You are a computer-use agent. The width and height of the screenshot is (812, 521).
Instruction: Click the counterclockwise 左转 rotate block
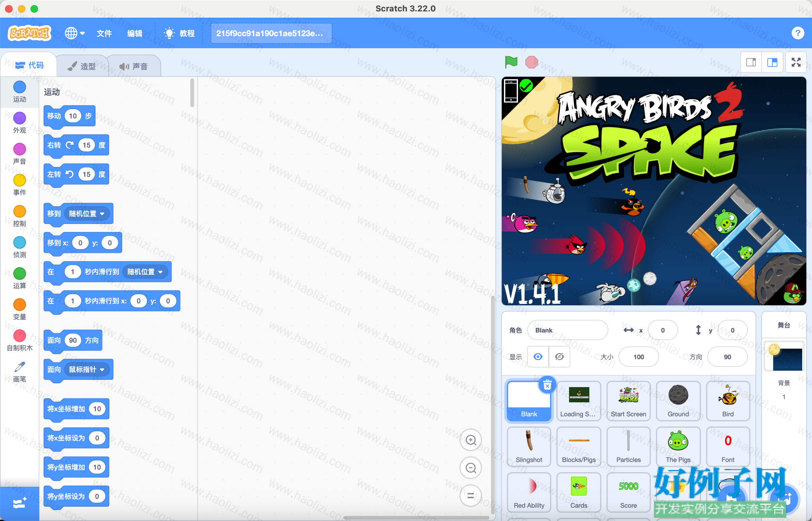[x=76, y=174]
